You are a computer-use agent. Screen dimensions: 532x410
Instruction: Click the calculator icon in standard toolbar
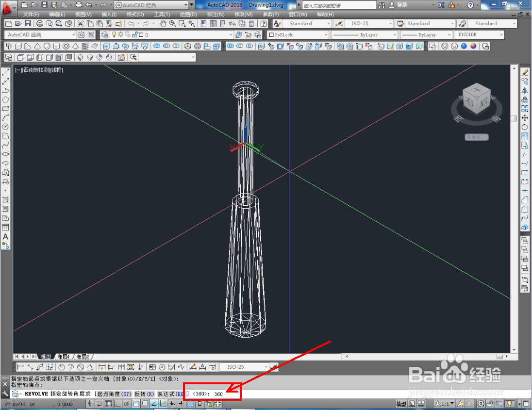coord(251,23)
